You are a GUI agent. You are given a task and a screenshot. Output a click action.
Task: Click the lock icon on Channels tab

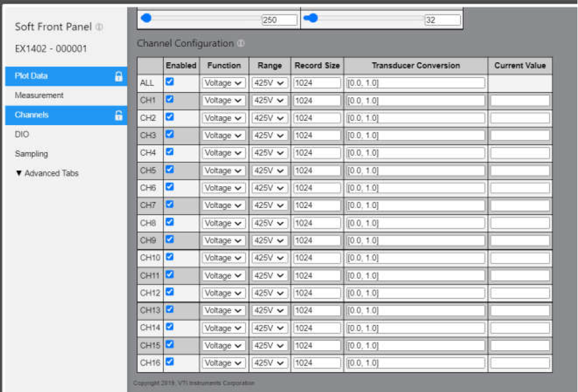pos(119,115)
